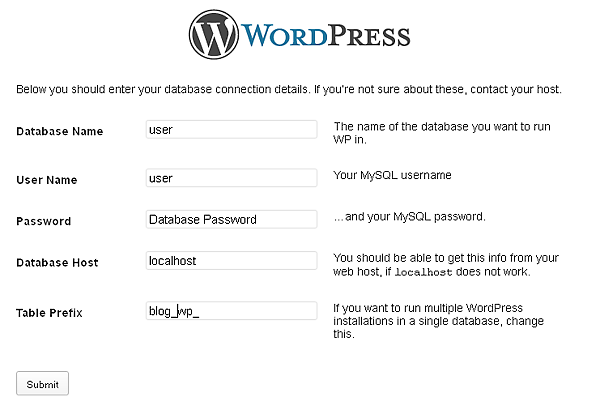
Task: Click the 'get this info from your web host' text
Action: [446, 265]
